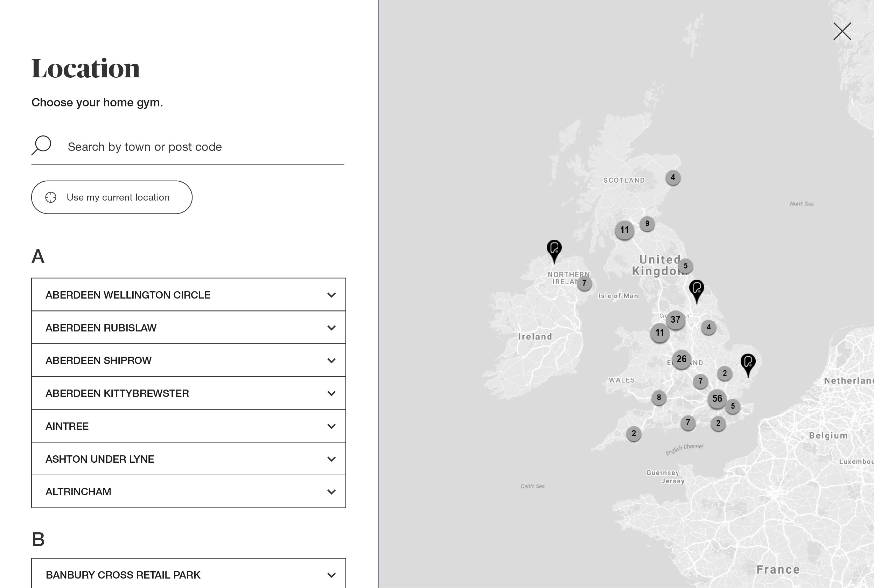Open the Aintree gym dropdown chevron
The width and height of the screenshot is (874, 588).
[x=331, y=426]
